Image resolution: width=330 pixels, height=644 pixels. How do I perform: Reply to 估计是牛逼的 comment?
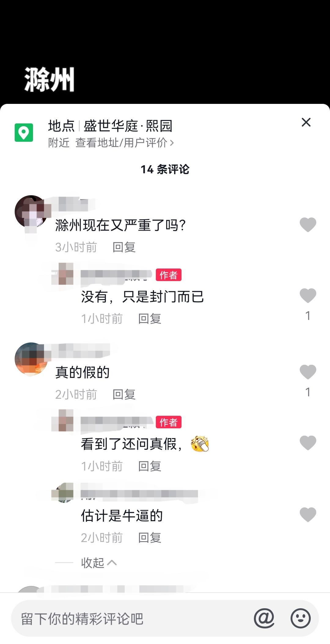[x=150, y=538]
